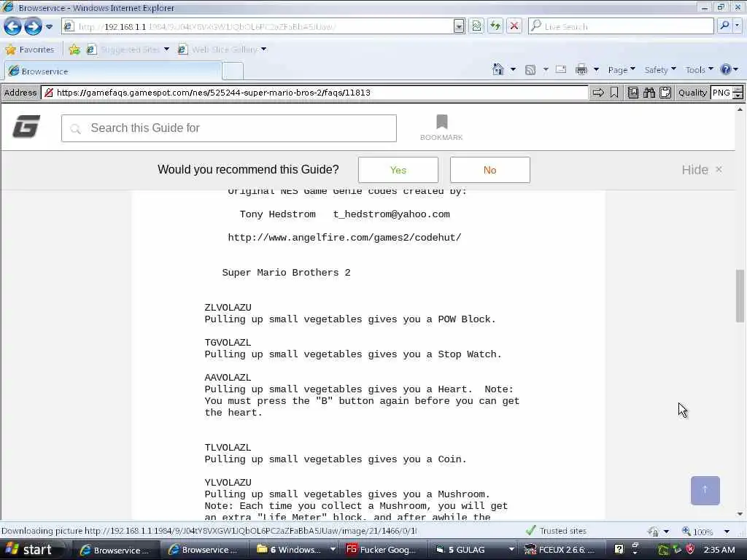Viewport: 747px width, 560px height.
Task: Click the Go arrow next to address
Action: pos(598,93)
